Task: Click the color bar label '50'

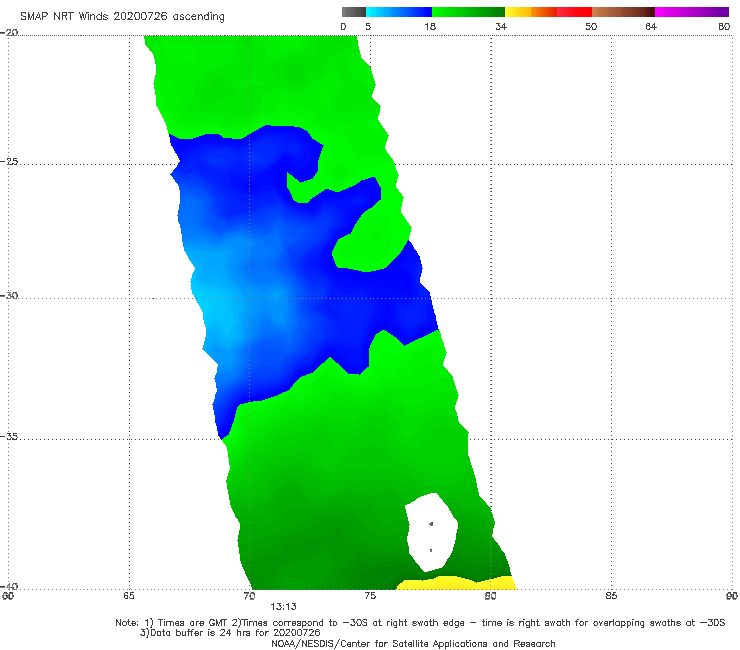Action: tap(591, 26)
